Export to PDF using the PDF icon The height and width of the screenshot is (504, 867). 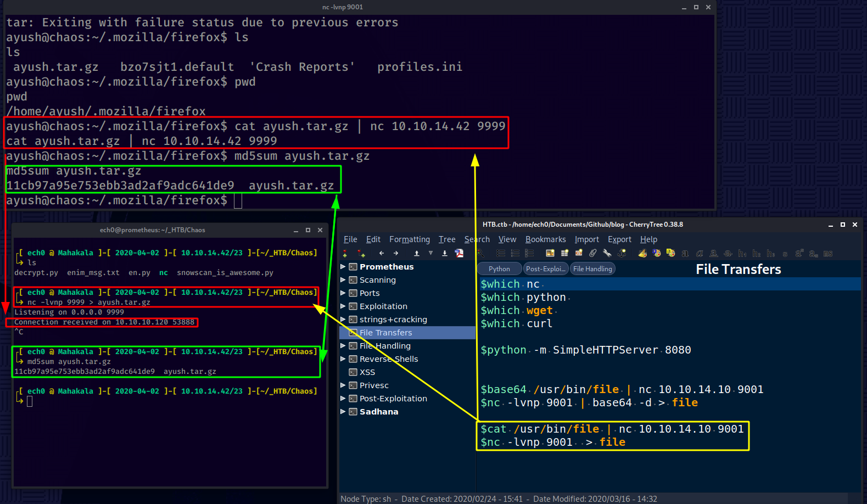coord(460,253)
